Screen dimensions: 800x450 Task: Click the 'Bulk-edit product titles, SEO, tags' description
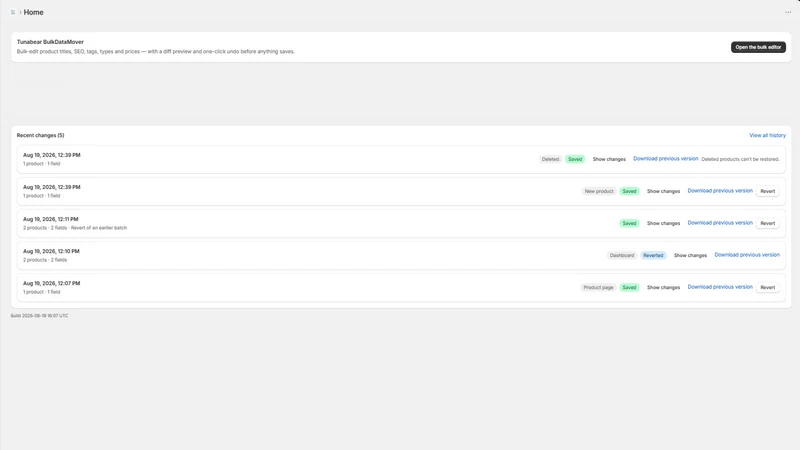(156, 52)
